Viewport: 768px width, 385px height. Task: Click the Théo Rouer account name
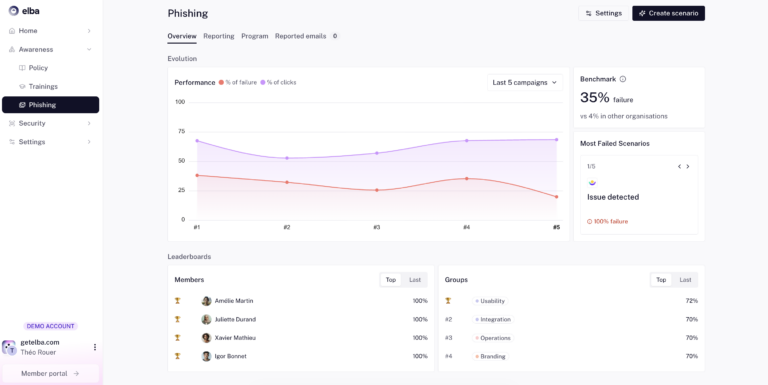[x=38, y=352]
